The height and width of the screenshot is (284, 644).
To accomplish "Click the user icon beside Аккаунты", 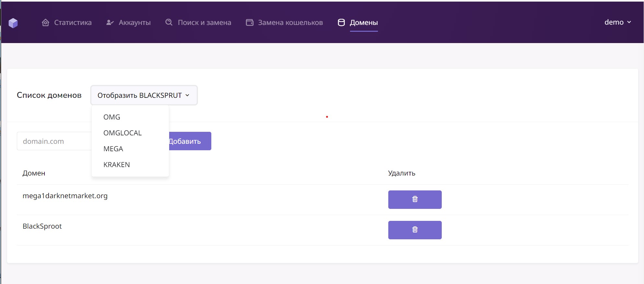I will coord(110,23).
